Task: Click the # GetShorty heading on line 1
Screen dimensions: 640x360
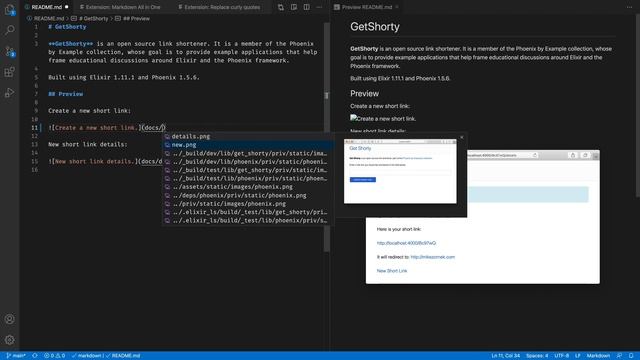Action: [67, 27]
